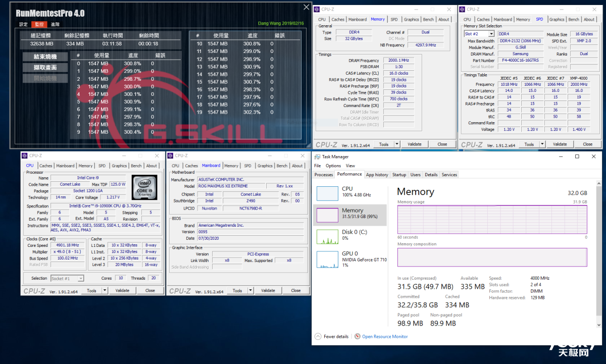Select the 監控 tab in RunMemtestPro
Screen dimensions: 606x364
39,24
